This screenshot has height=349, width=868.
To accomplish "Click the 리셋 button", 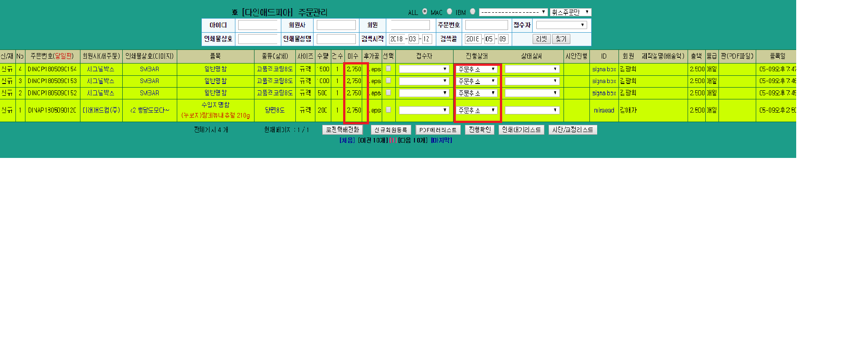I will [541, 39].
